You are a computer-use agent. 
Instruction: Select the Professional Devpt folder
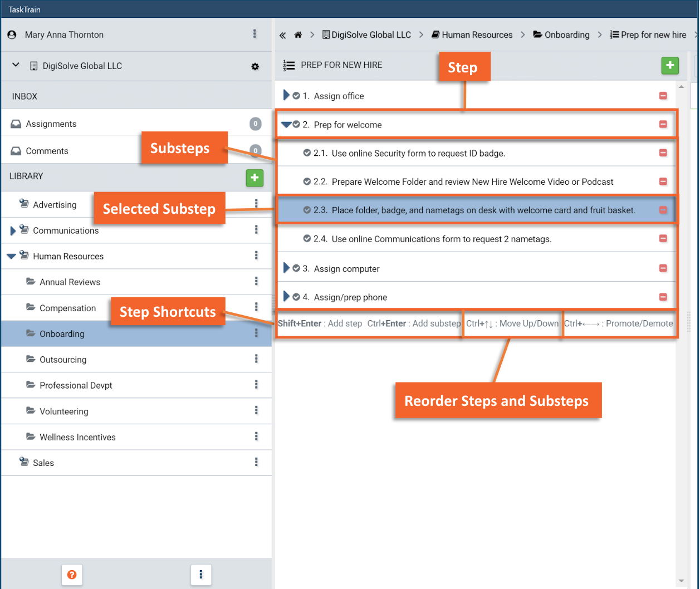coord(136,385)
